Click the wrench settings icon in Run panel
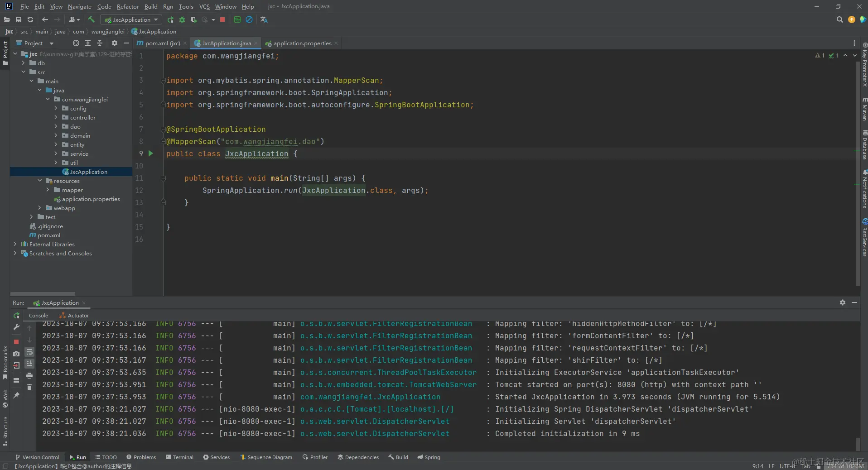Image resolution: width=868 pixels, height=470 pixels. [x=16, y=326]
